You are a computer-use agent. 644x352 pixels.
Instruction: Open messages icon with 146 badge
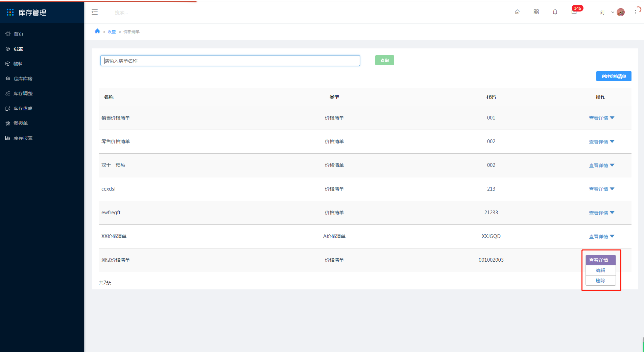coord(574,12)
